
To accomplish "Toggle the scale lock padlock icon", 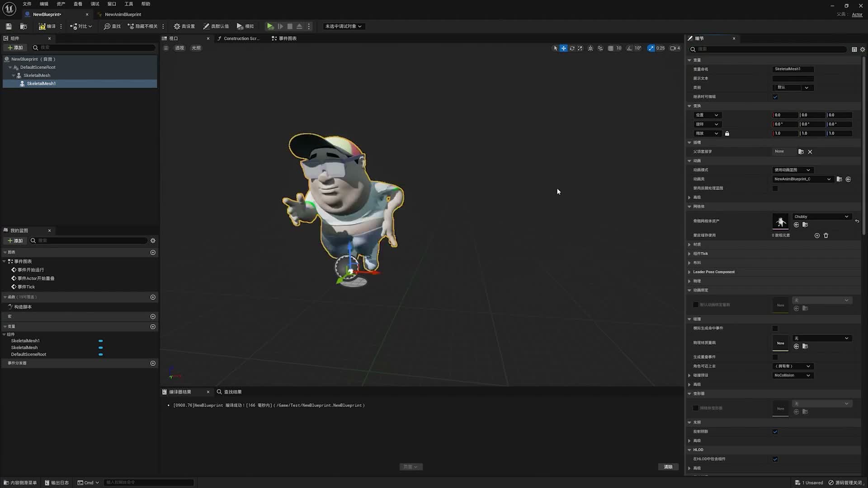I will coord(727,133).
